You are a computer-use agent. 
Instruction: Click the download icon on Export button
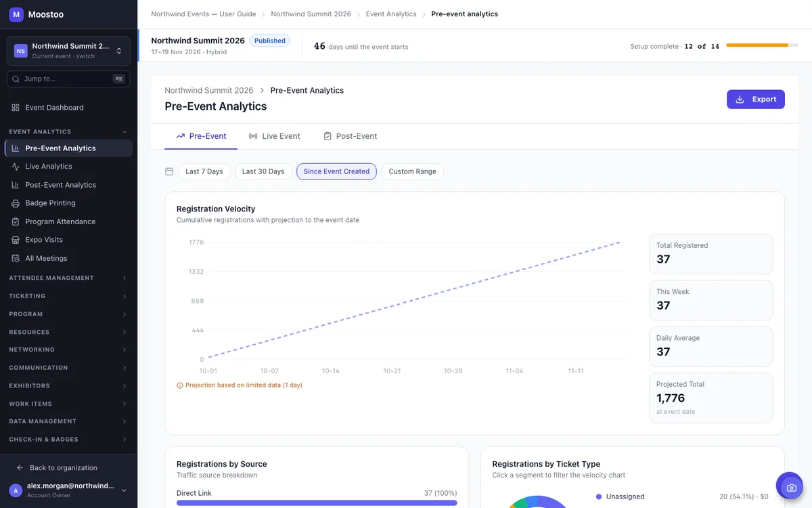[740, 100]
